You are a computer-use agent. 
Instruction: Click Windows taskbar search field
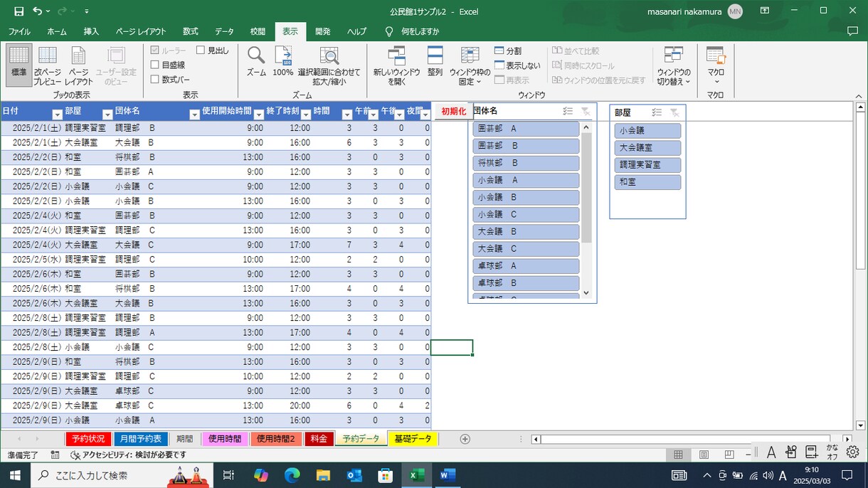[120, 474]
